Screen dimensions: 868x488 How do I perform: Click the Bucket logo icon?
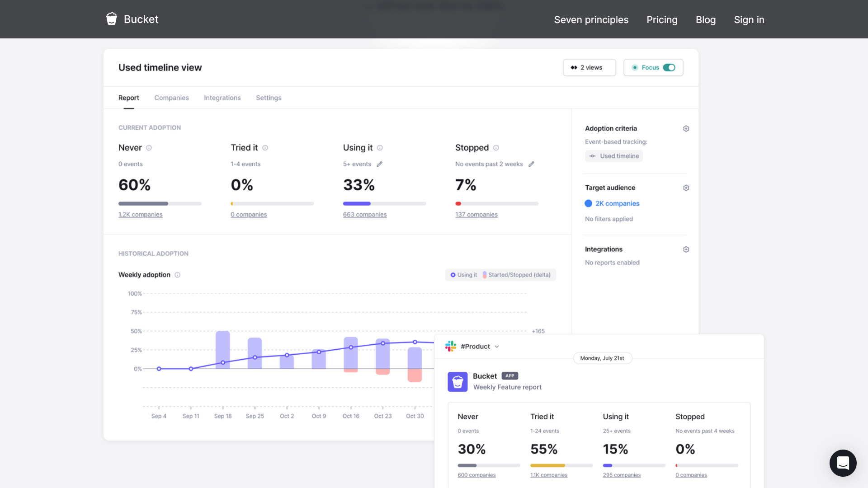pyautogui.click(x=111, y=19)
